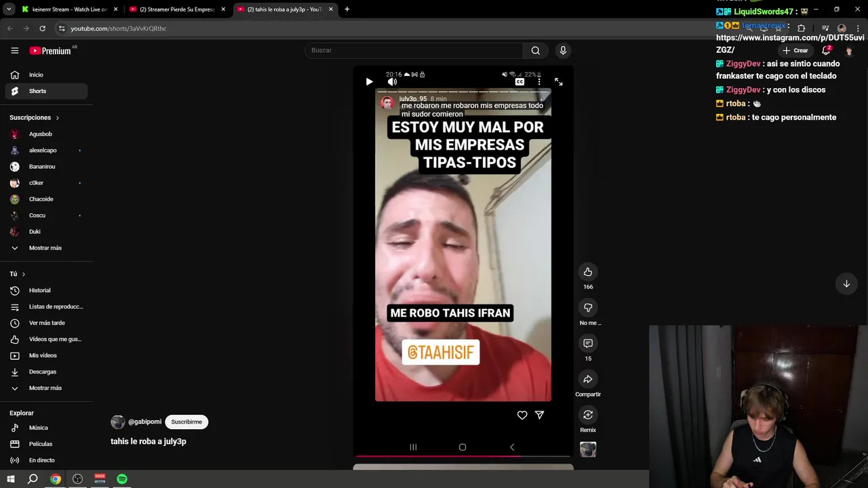Expand Suscripciones section chevron
868x488 pixels.
[57, 118]
